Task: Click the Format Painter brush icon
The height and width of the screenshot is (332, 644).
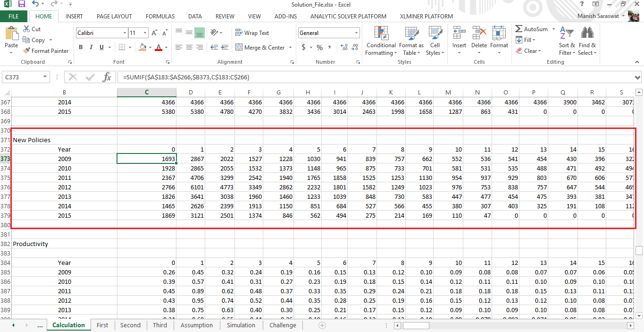Action: (x=27, y=51)
